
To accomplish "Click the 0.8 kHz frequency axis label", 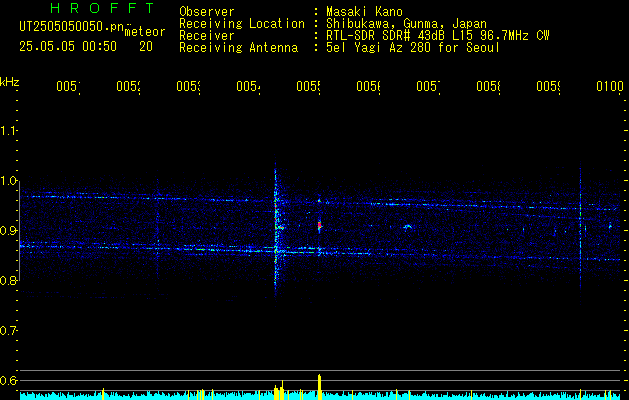I will (x=8, y=280).
